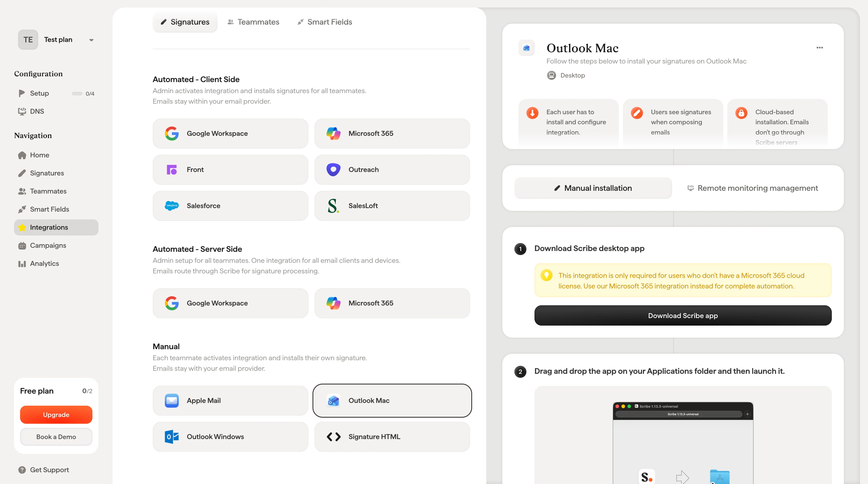Click client-side Microsoft 365 logo icon

(x=333, y=133)
